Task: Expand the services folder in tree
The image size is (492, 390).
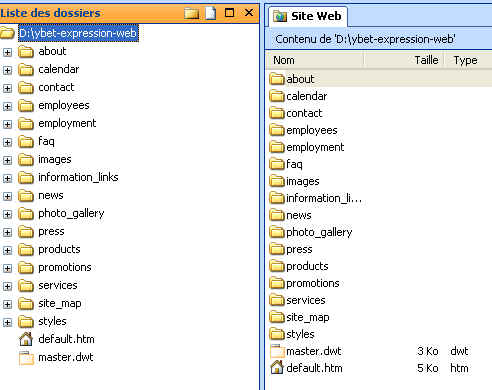Action: [7, 286]
